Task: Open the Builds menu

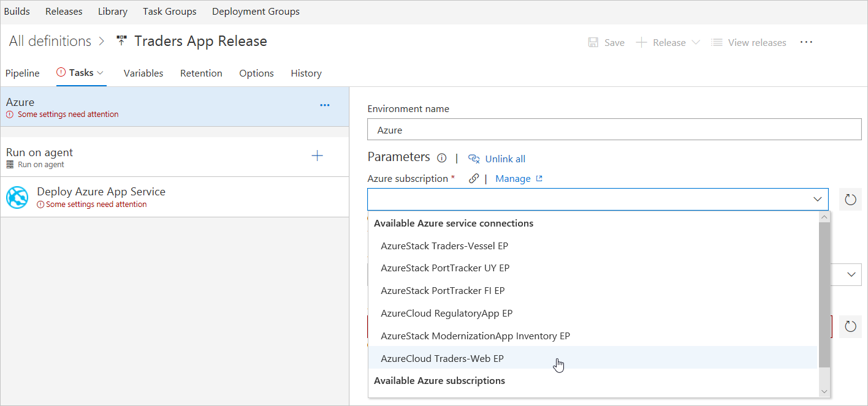Action: (17, 11)
